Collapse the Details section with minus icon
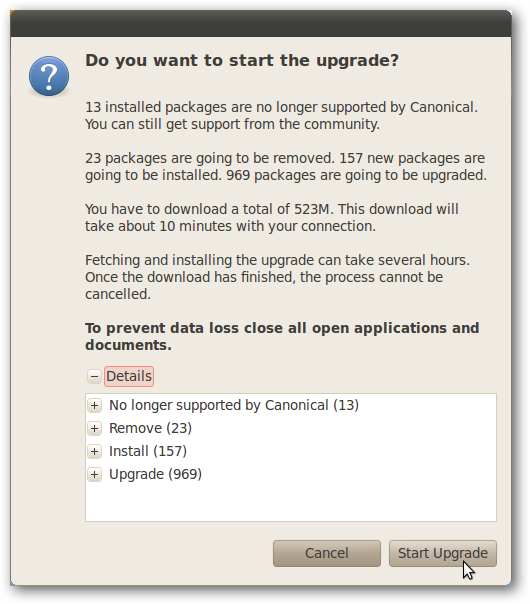This screenshot has width=530, height=604. (94, 376)
